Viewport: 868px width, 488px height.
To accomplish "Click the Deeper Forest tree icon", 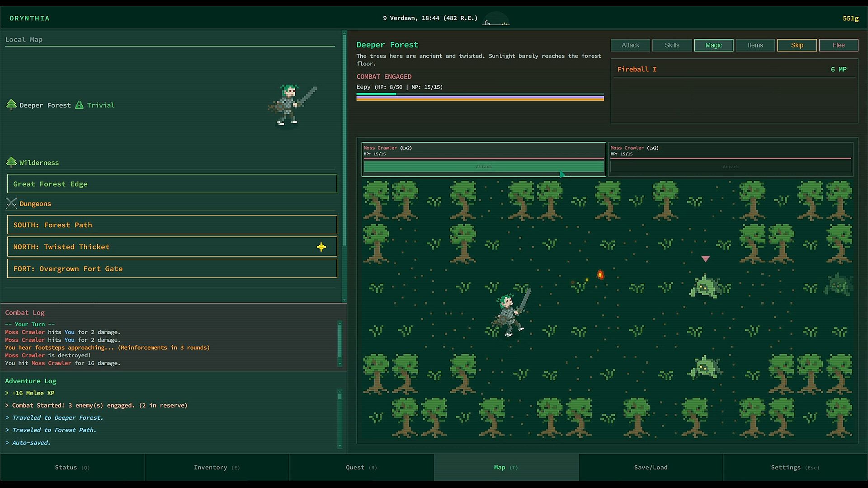I will coord(11,105).
